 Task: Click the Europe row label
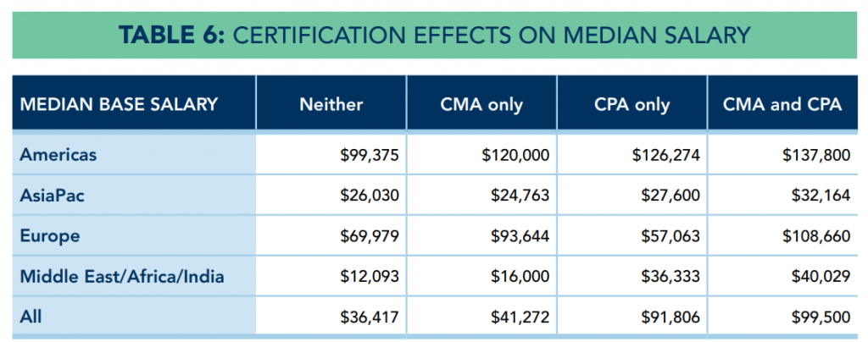[x=50, y=236]
